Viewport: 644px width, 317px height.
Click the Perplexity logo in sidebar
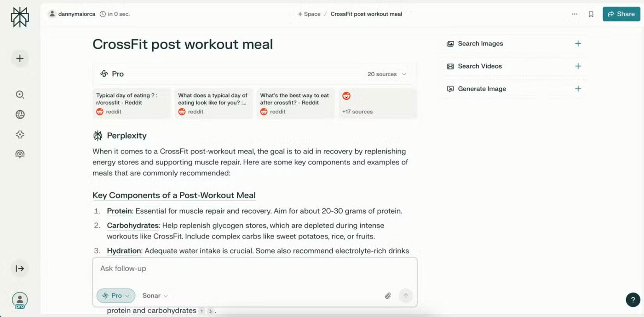[20, 17]
